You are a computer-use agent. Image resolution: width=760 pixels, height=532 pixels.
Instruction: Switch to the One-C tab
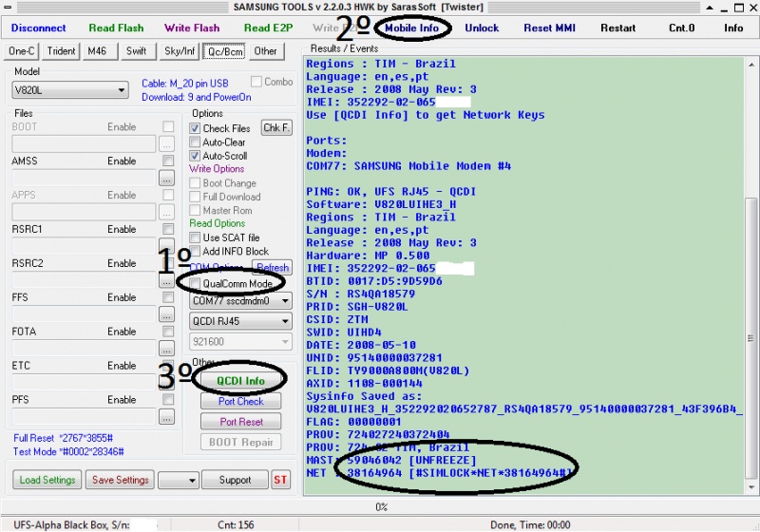22,51
